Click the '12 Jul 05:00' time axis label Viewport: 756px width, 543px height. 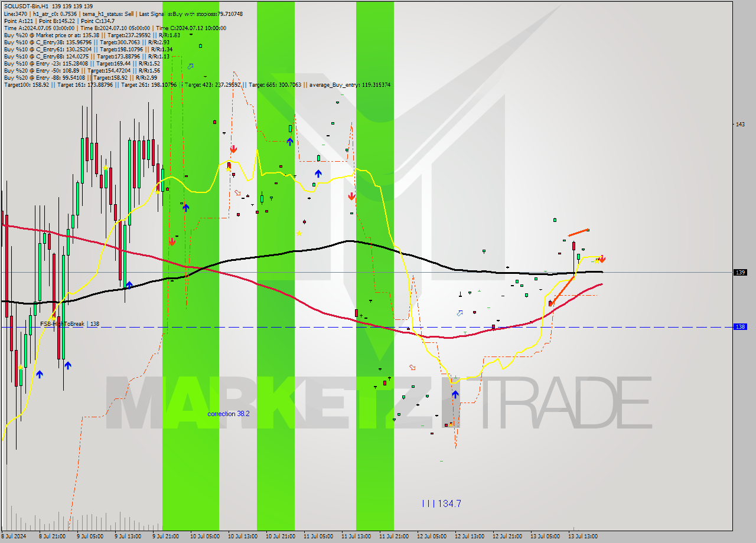click(431, 537)
